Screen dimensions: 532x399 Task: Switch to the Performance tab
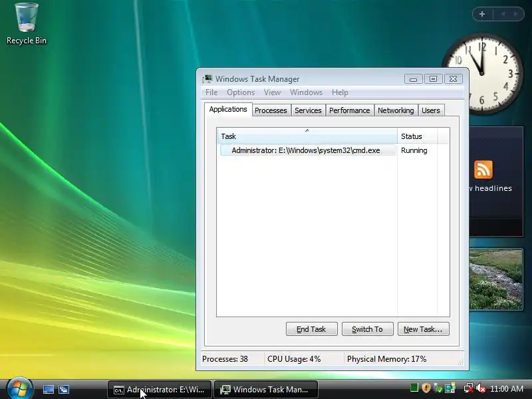pyautogui.click(x=350, y=110)
